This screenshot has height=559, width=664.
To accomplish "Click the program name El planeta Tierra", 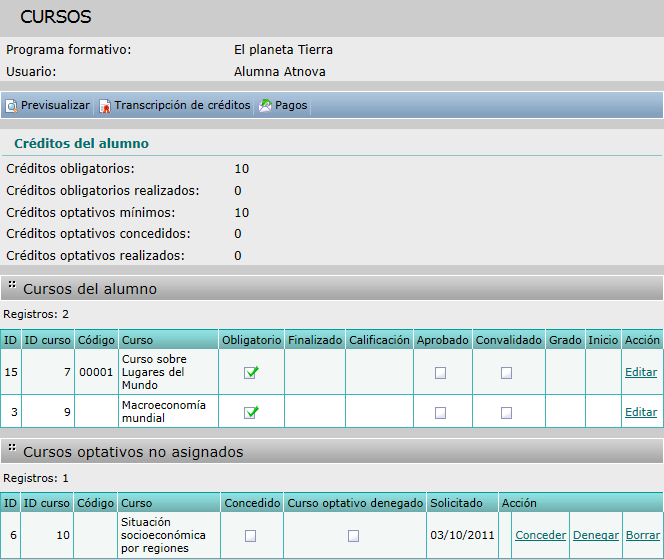I will (x=283, y=50).
